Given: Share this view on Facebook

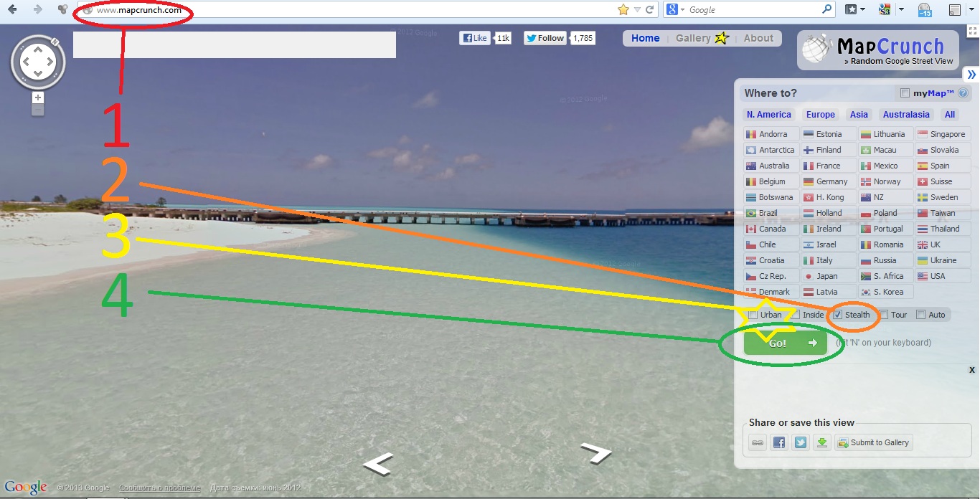Looking at the screenshot, I should pyautogui.click(x=779, y=443).
